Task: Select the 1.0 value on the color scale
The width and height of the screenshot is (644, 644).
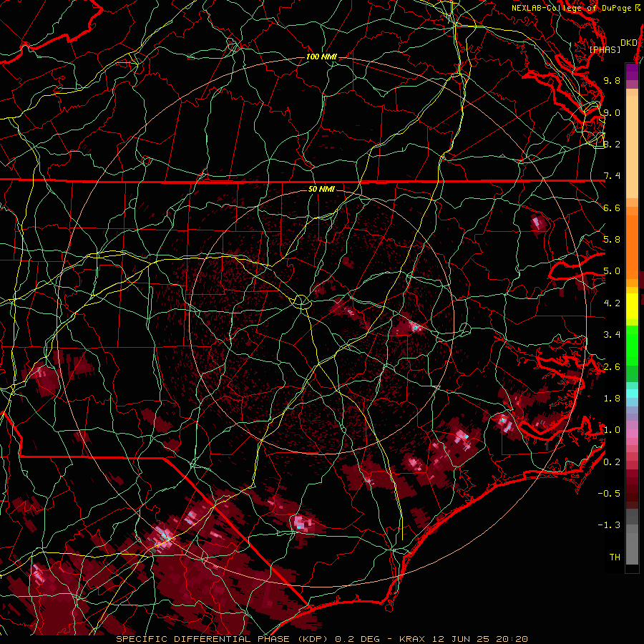Action: click(612, 430)
